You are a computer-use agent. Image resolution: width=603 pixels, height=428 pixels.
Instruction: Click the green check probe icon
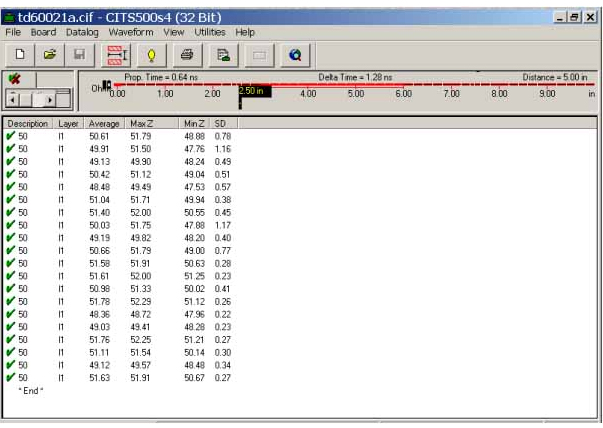(x=15, y=78)
